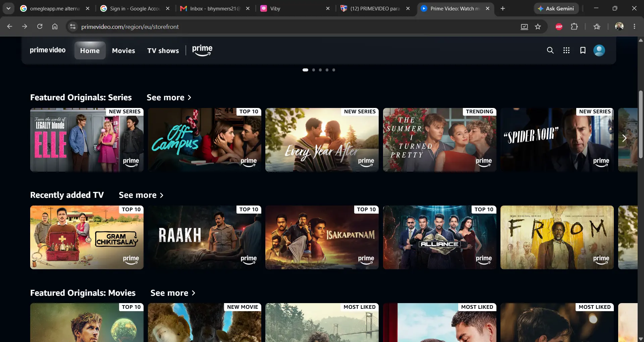Open the watchlist bookmark icon
644x342 pixels.
pyautogui.click(x=583, y=50)
